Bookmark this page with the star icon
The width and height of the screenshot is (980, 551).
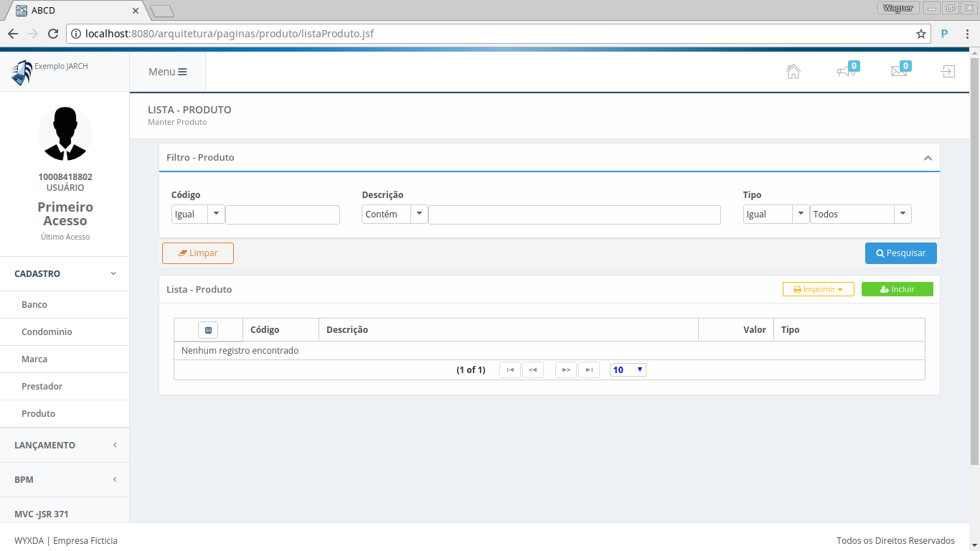(920, 34)
